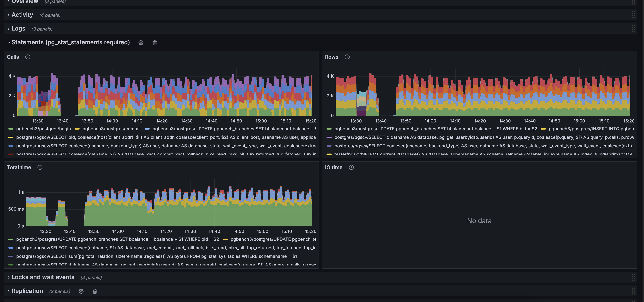Open the Calls panel title
The width and height of the screenshot is (644, 302).
tap(13, 57)
